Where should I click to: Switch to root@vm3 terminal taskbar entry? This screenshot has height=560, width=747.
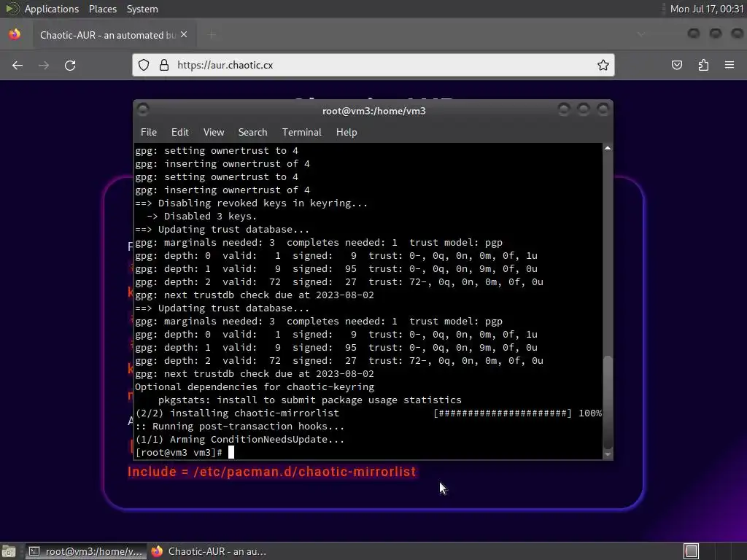85,551
